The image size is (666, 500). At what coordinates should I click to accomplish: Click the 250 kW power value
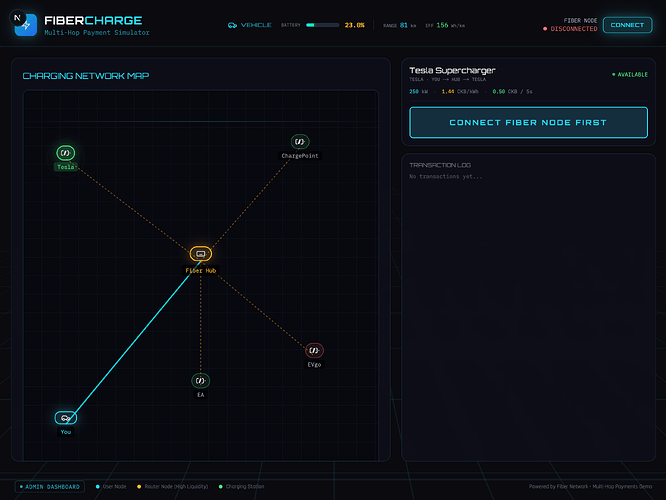click(x=418, y=91)
